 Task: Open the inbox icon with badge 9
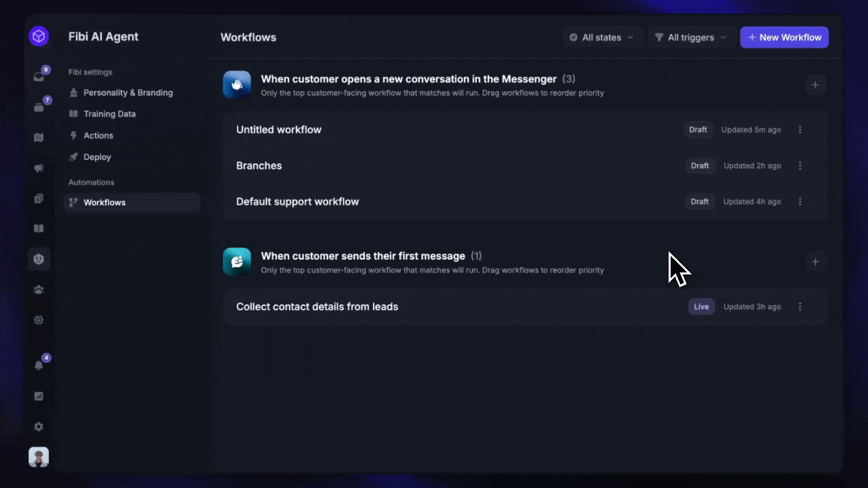[39, 77]
